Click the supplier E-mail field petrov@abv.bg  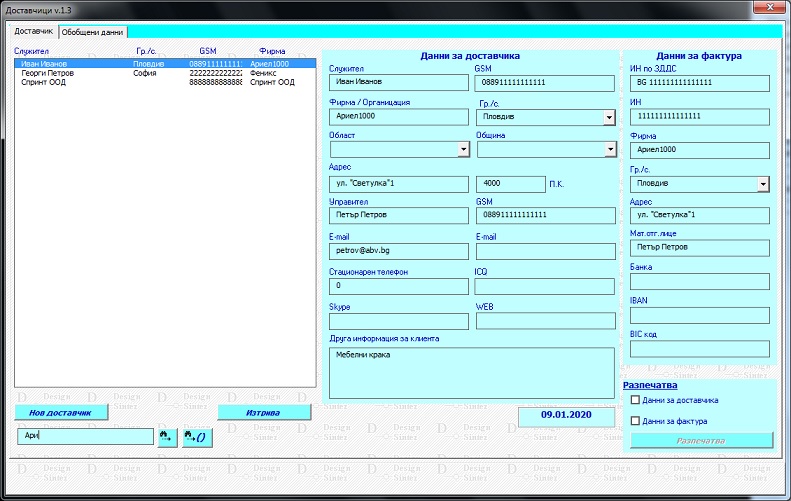[x=398, y=252]
